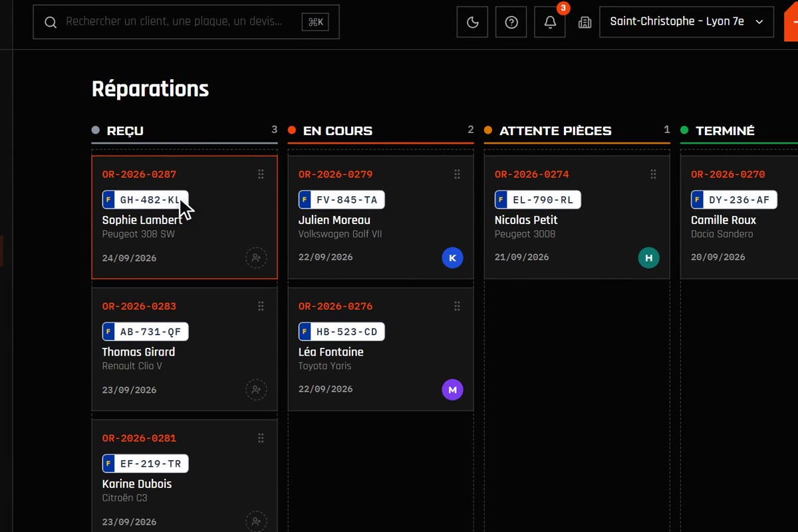
Task: Click vehicle text Citroën C3
Action: click(x=124, y=497)
